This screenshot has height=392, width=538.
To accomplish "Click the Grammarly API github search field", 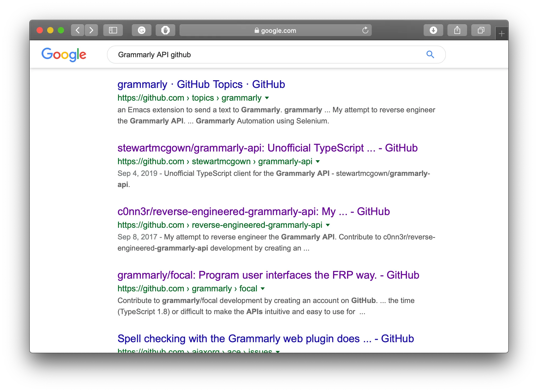I will 265,55.
